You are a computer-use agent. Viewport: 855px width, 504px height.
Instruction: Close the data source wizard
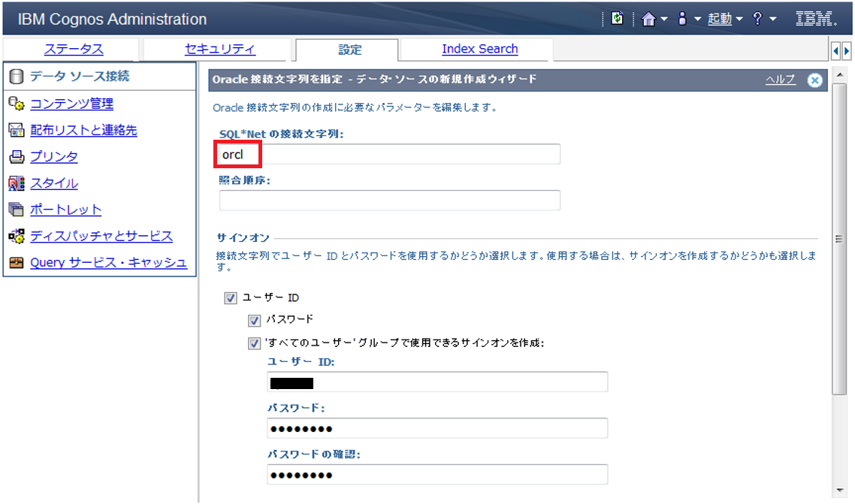(814, 80)
